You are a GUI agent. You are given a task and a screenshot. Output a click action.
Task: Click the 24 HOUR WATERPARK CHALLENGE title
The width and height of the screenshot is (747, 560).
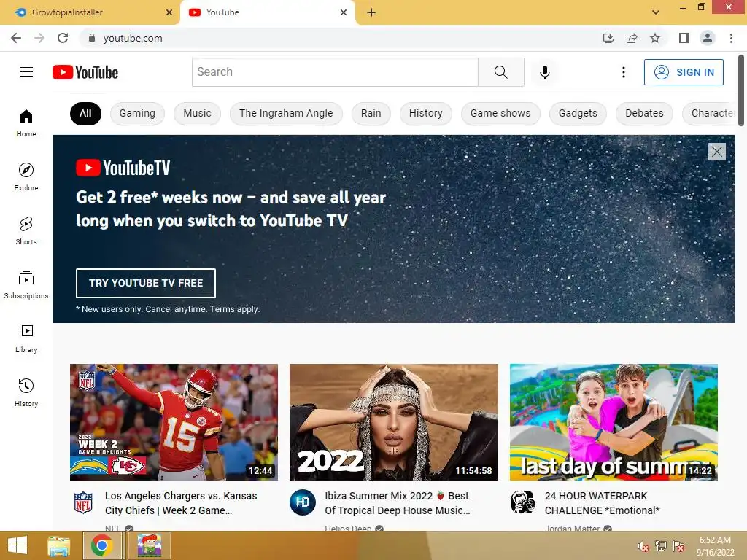[602, 503]
